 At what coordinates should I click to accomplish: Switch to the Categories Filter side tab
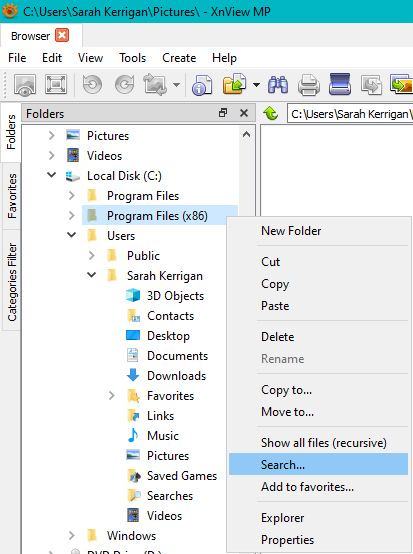click(x=11, y=281)
